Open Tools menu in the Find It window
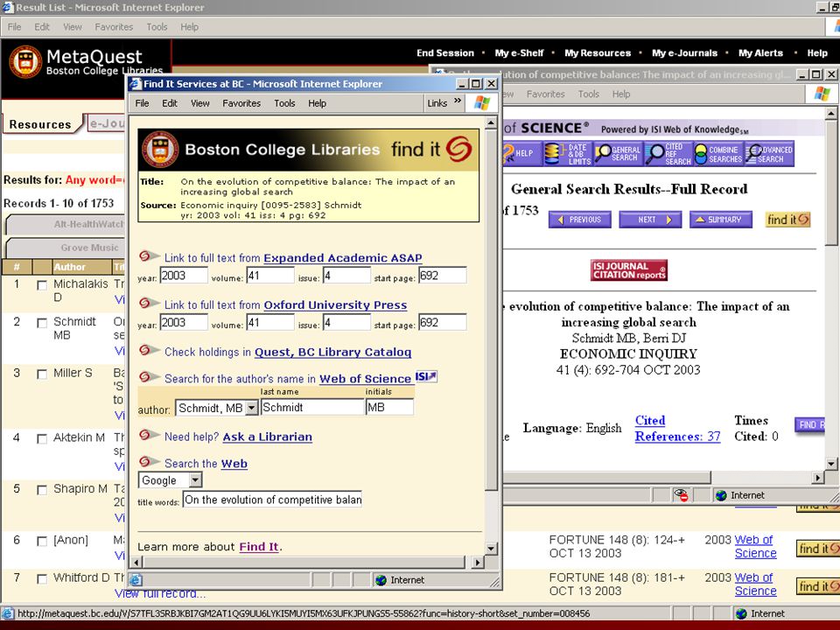Viewport: 840px width, 630px height. tap(284, 103)
